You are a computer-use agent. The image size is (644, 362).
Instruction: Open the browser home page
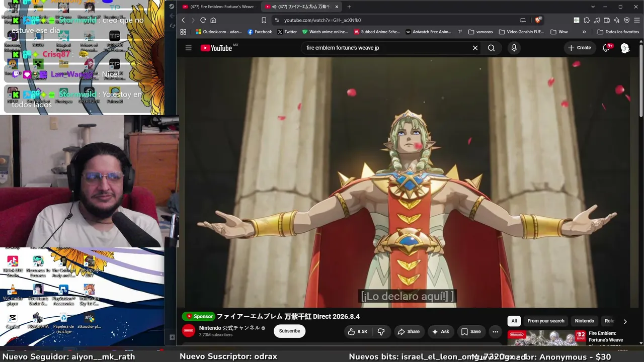(213, 20)
